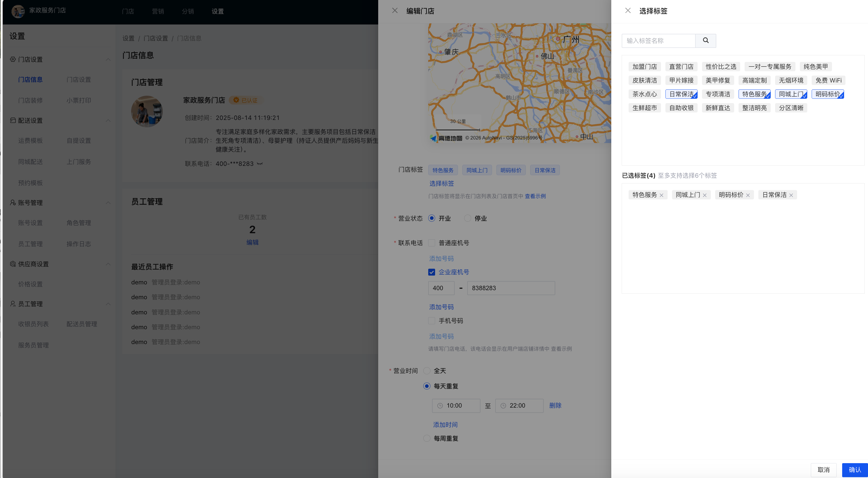The height and width of the screenshot is (478, 868).
Task: Remove the 同城上门 selected tag
Action: click(x=704, y=195)
